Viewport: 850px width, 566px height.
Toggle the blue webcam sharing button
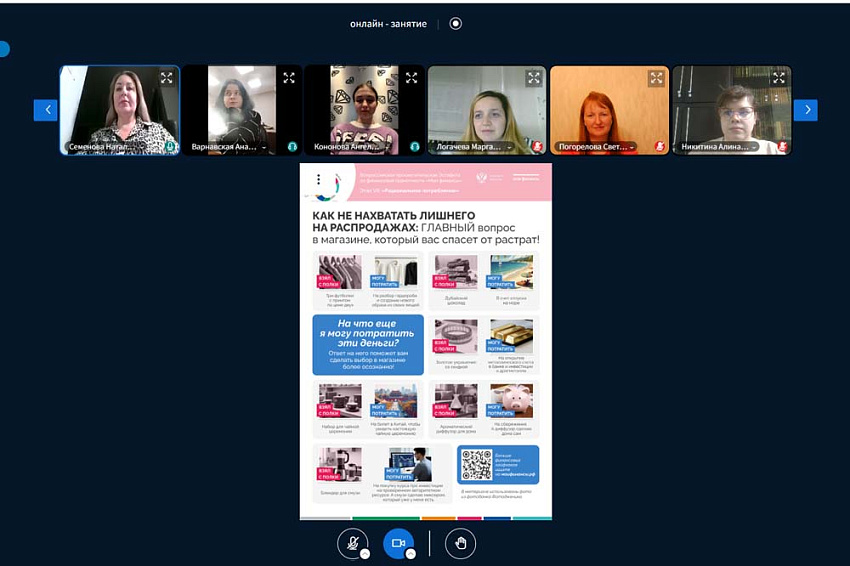click(397, 542)
